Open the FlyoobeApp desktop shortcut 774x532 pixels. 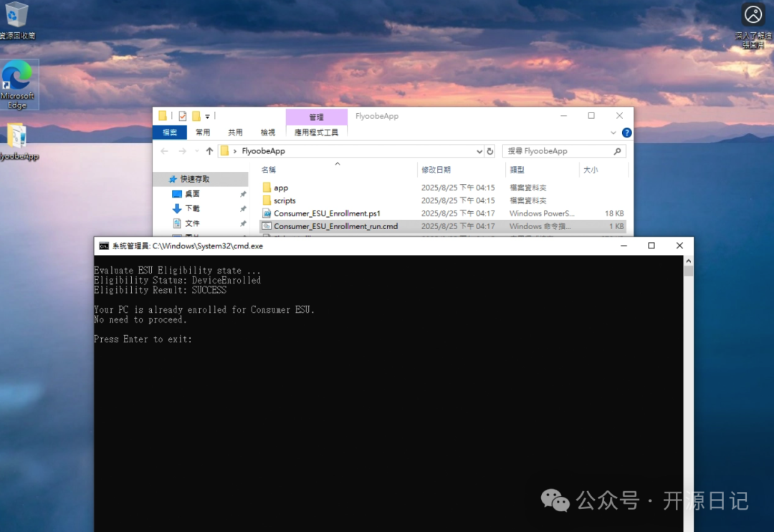(17, 137)
